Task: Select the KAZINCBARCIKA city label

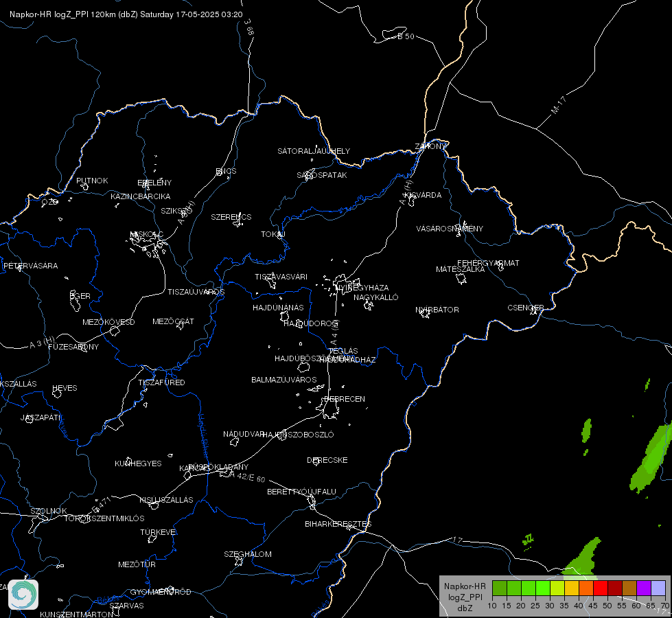Action: [x=141, y=196]
